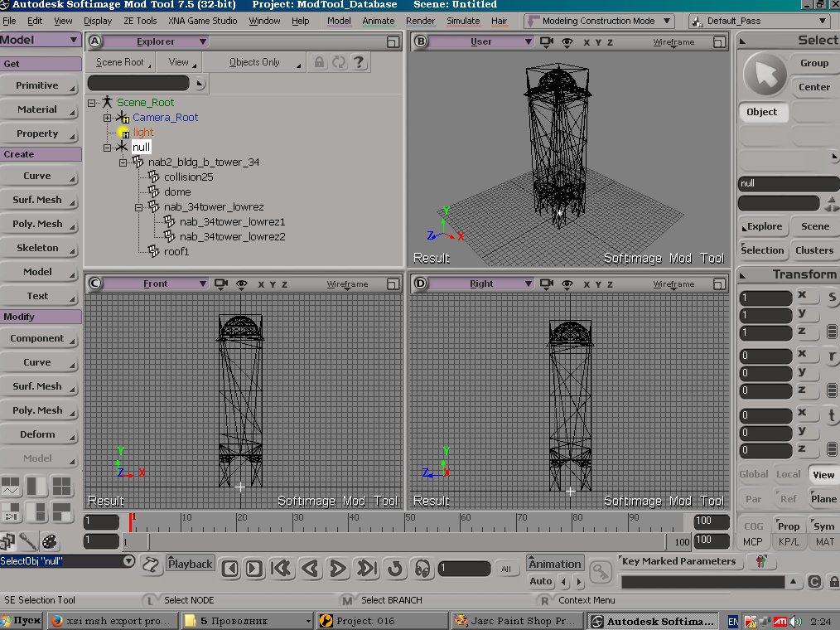Viewport: 840px width, 630px height.
Task: Open the Default_Pass dropdown
Action: pos(760,21)
